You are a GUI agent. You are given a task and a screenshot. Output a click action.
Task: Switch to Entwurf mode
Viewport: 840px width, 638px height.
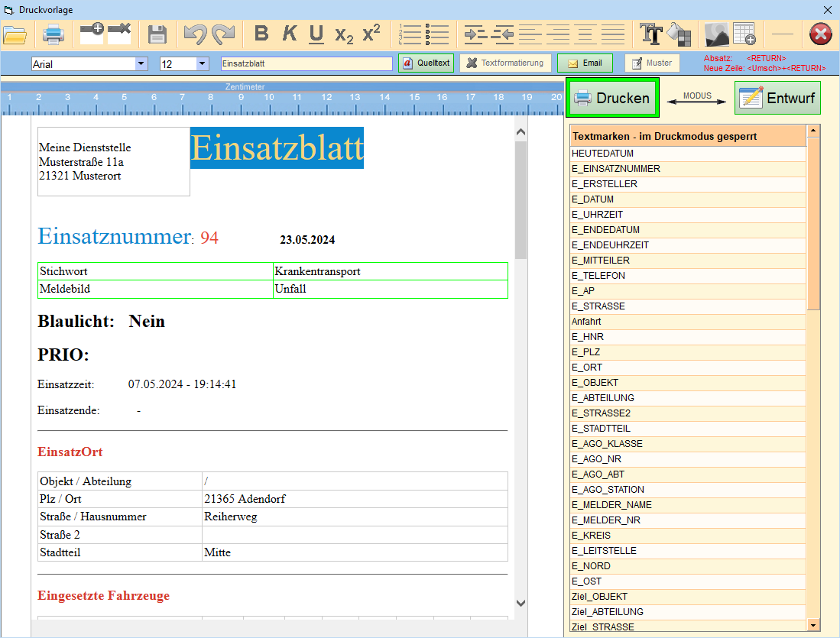point(777,99)
